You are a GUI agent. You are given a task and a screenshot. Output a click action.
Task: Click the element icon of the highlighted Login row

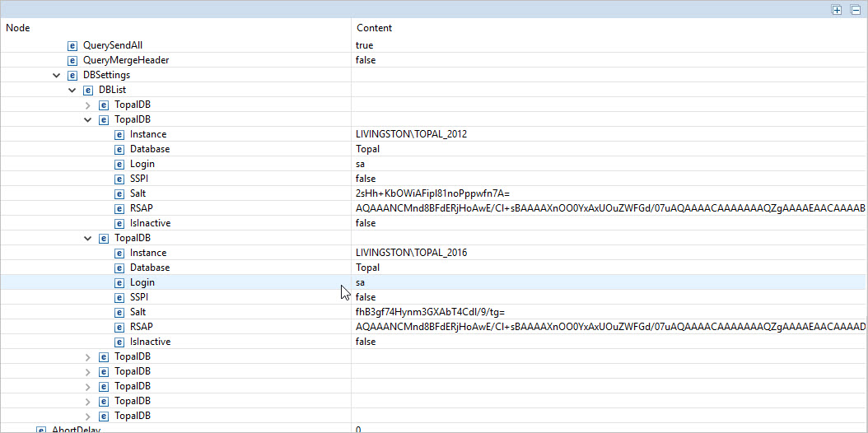click(x=119, y=282)
